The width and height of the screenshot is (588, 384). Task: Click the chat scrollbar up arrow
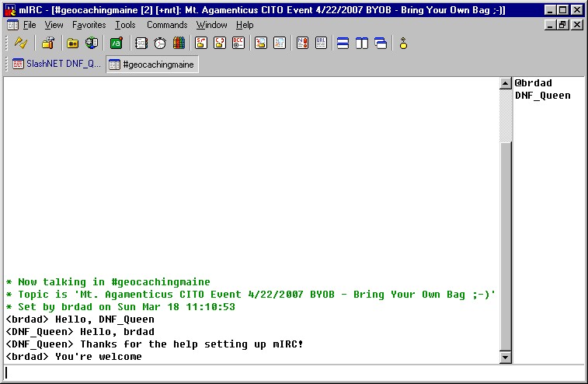[x=506, y=83]
